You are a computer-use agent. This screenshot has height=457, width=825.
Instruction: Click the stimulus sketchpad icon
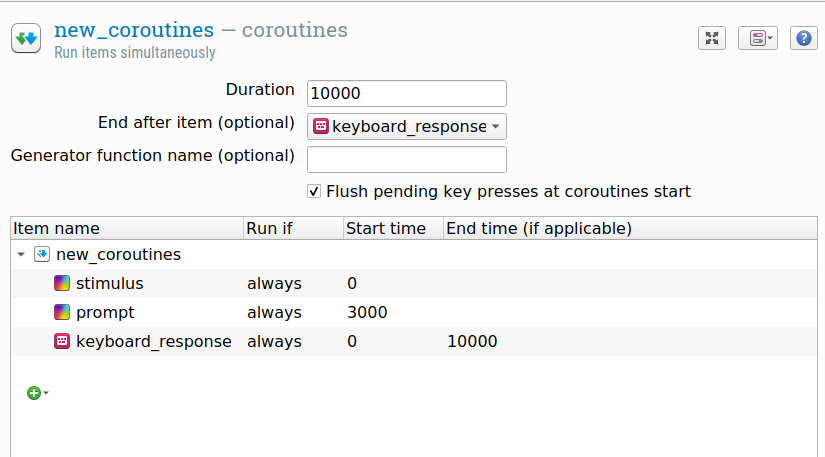click(x=62, y=283)
